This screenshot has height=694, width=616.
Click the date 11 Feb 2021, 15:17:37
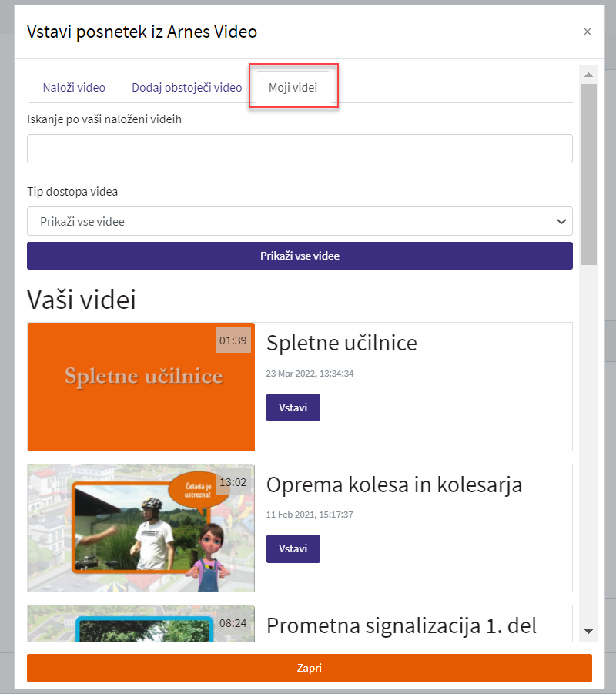tap(310, 515)
